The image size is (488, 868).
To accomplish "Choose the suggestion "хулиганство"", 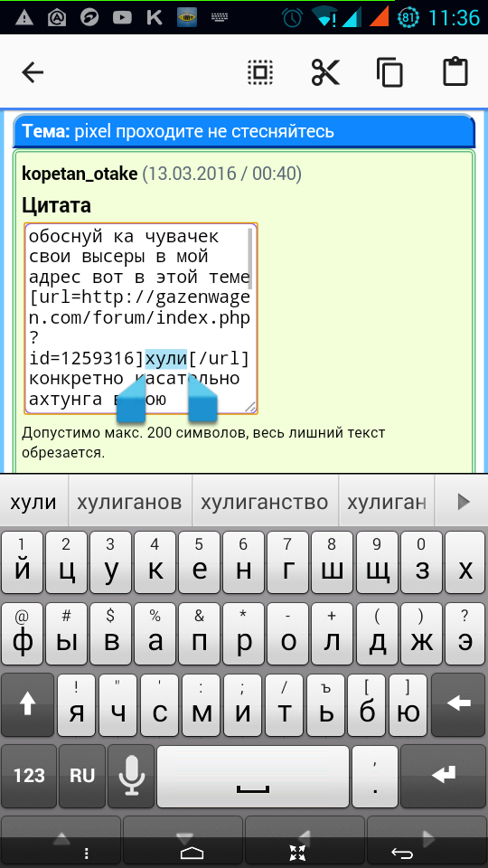I will pos(265,502).
